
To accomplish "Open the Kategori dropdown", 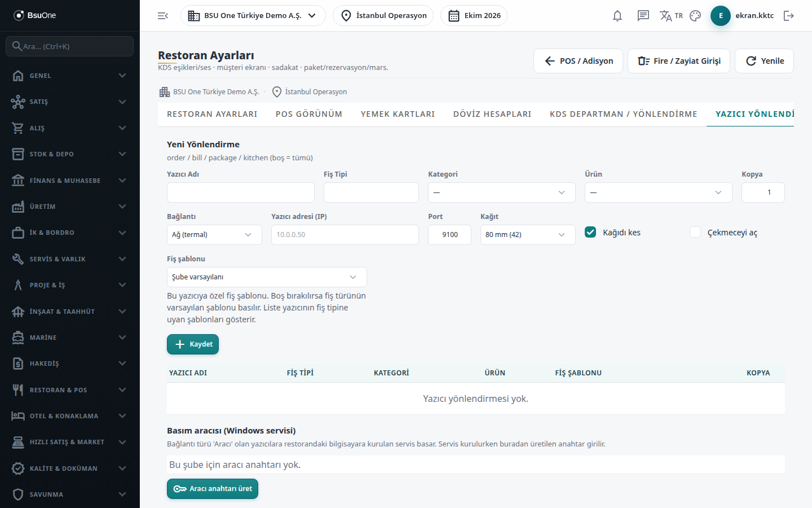I will point(502,192).
